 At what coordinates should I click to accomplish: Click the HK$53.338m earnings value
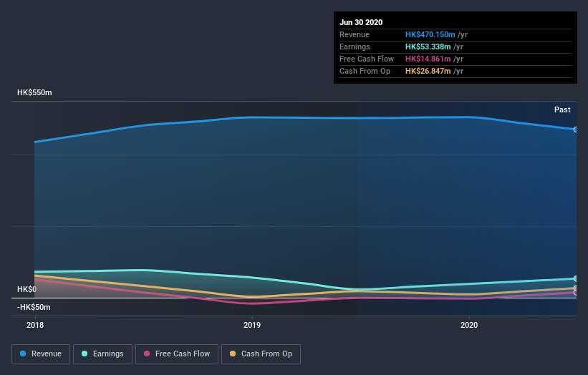tap(428, 47)
